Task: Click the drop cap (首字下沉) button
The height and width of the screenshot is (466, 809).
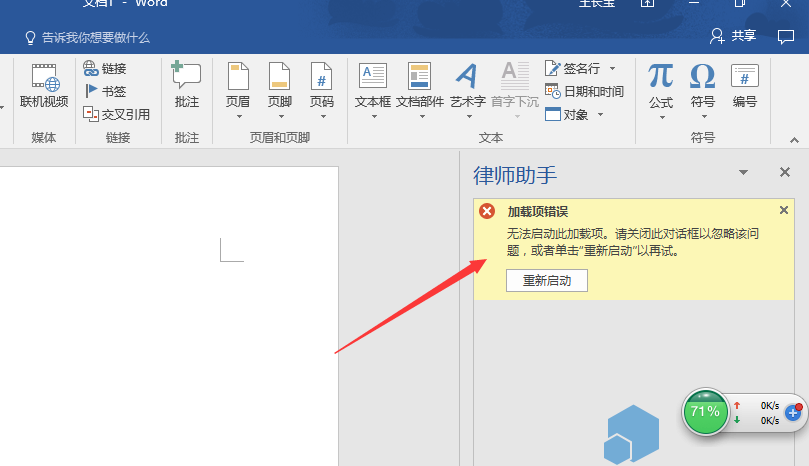Action: (x=515, y=85)
